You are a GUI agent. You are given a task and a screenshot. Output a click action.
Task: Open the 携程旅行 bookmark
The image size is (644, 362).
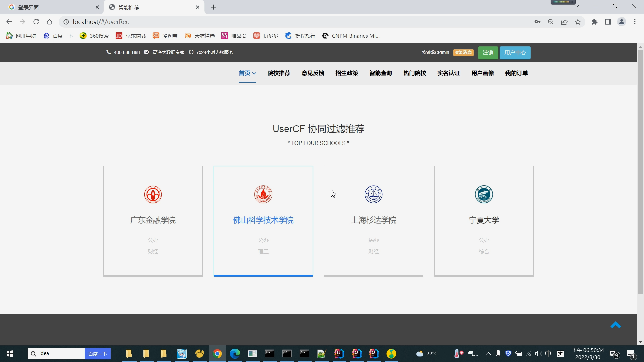[x=300, y=36]
